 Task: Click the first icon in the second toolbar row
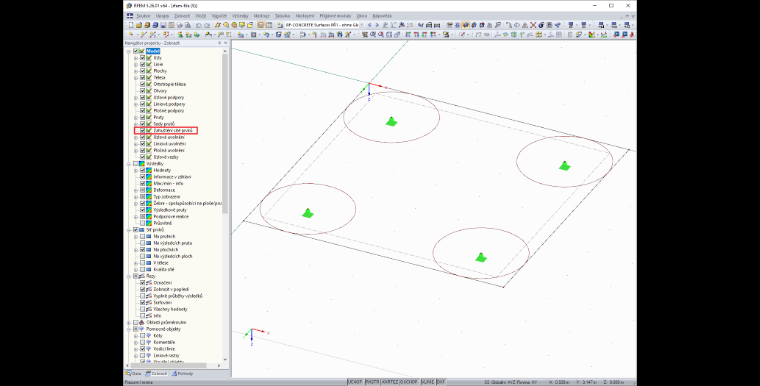(x=131, y=35)
